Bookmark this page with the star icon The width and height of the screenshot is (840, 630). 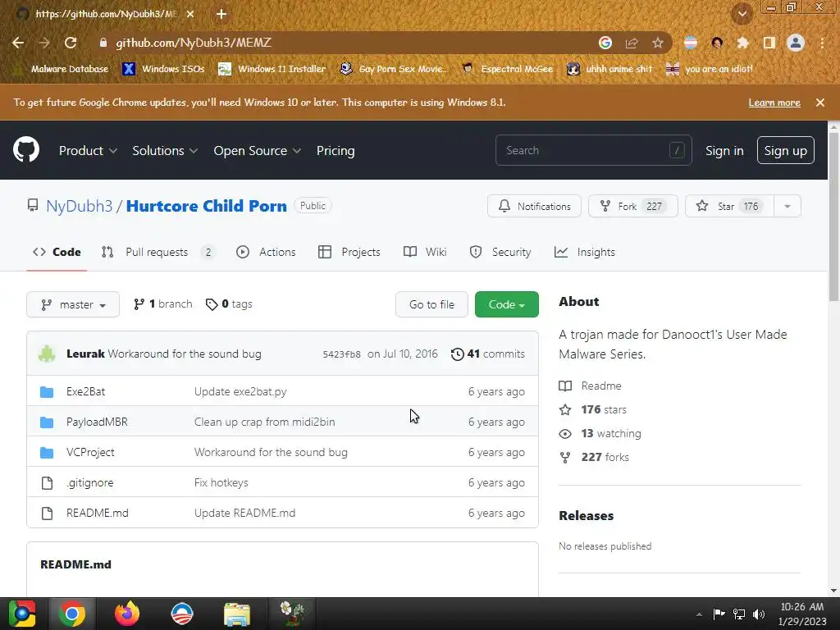657,43
